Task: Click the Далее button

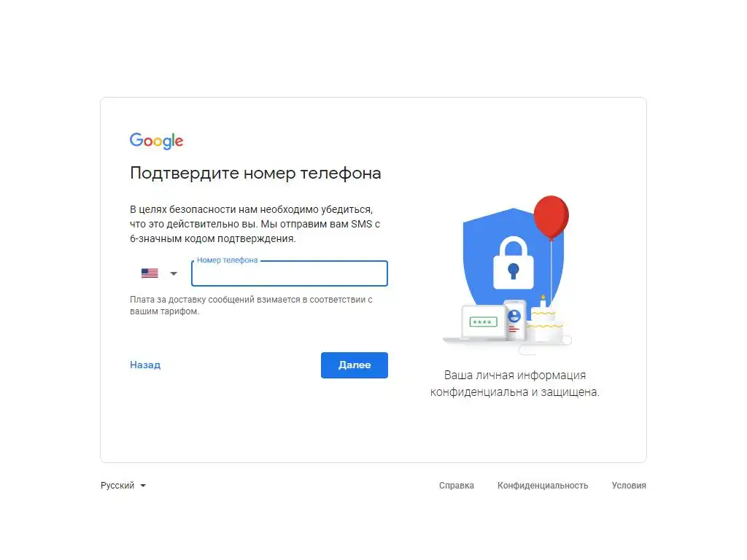Action: point(355,365)
